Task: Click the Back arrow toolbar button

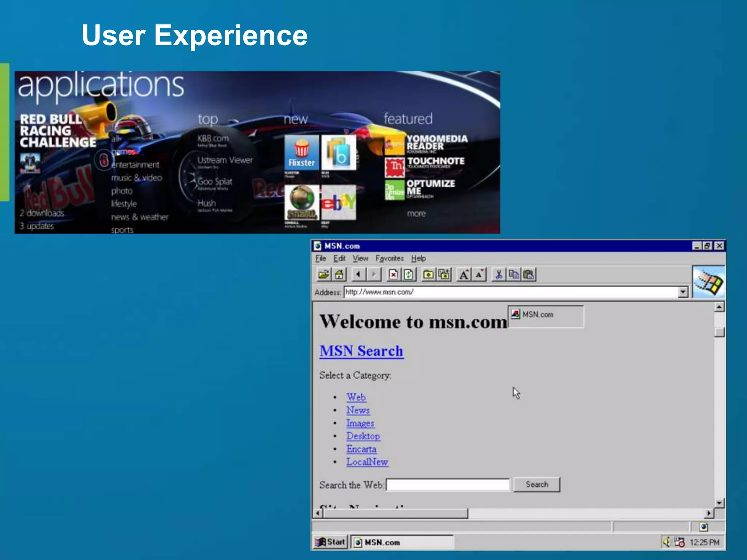Action: tap(359, 274)
